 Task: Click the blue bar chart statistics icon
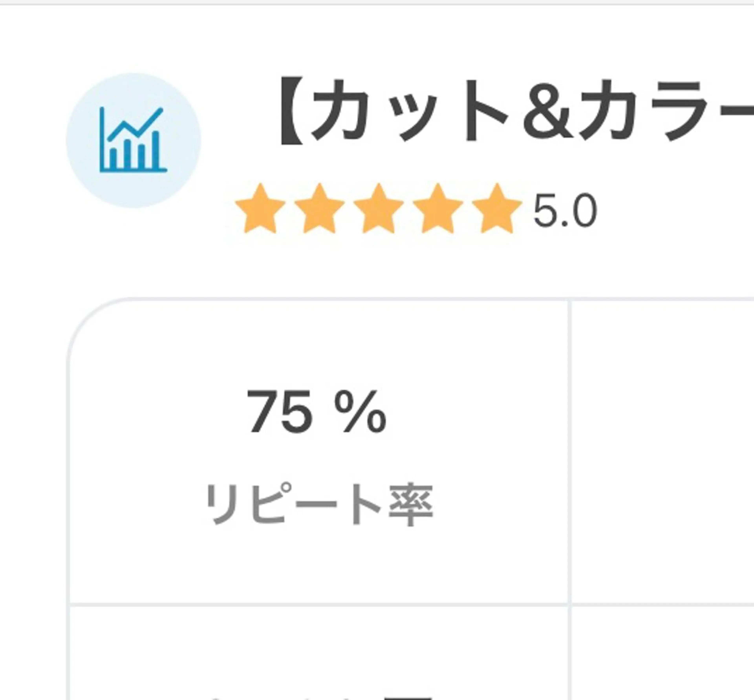pos(133,140)
